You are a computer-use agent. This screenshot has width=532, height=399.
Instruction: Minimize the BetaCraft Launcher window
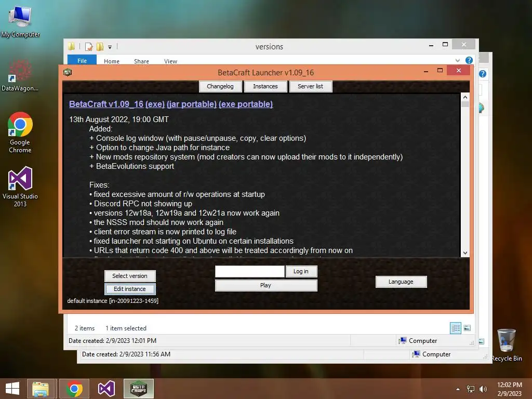[x=426, y=71]
